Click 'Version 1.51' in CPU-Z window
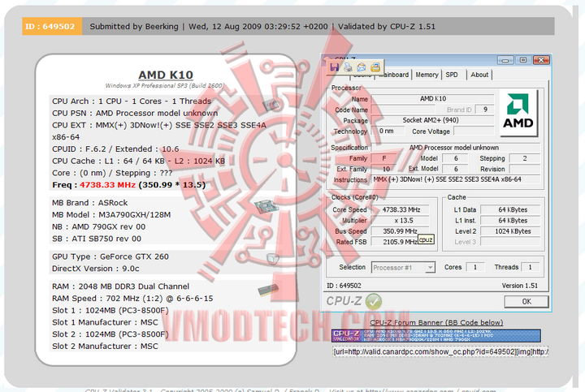This screenshot has width=585, height=392. (x=520, y=286)
